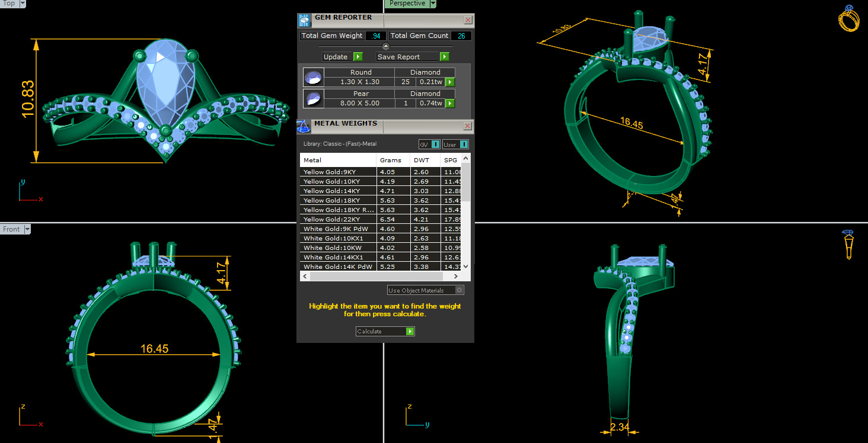
Task: Select the White Gold:9K PdW row
Action: coord(380,229)
